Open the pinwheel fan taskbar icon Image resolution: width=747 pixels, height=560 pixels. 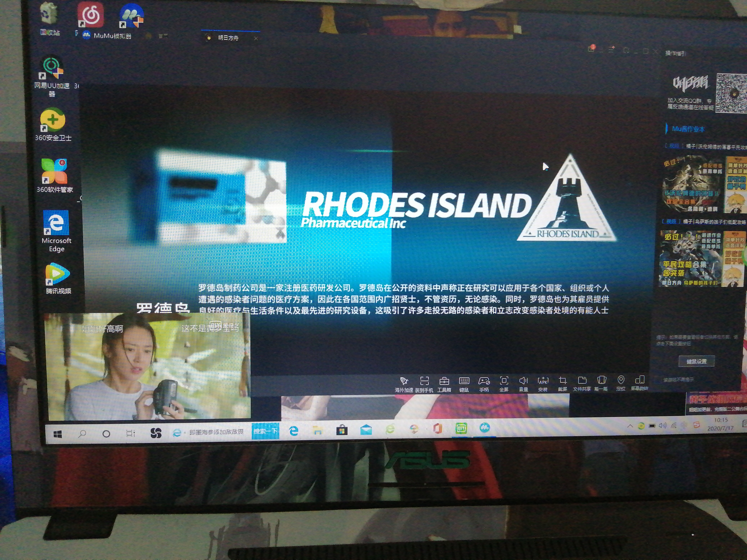(x=156, y=433)
